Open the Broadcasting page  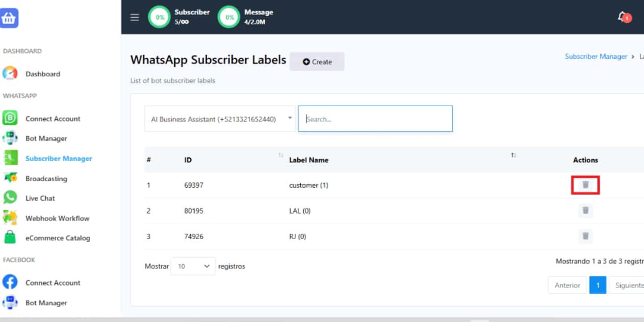46,179
